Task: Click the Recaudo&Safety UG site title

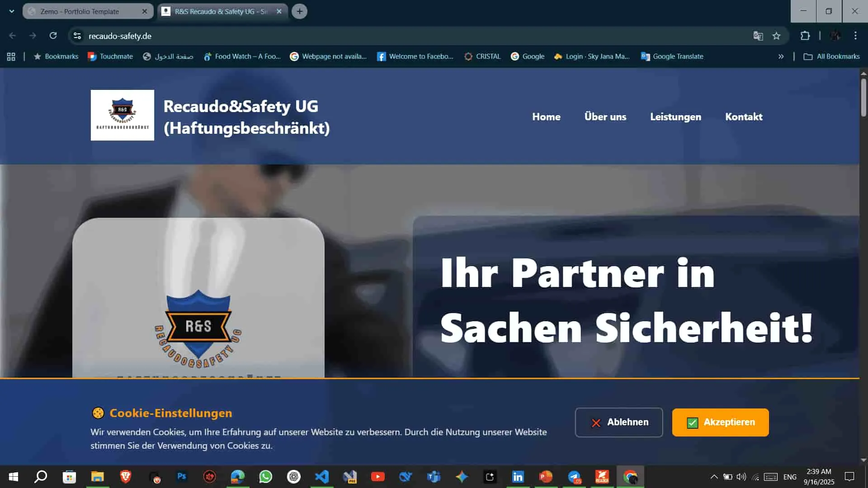Action: tap(246, 117)
